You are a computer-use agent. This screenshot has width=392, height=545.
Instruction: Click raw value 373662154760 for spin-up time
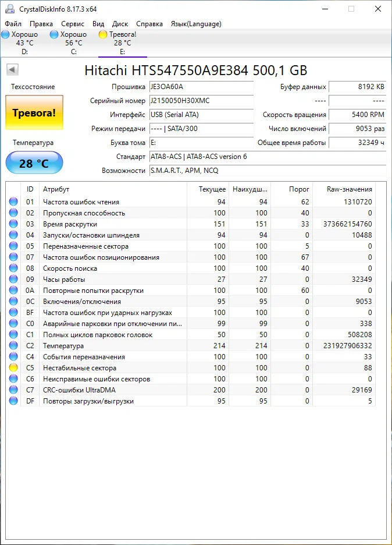(x=348, y=224)
